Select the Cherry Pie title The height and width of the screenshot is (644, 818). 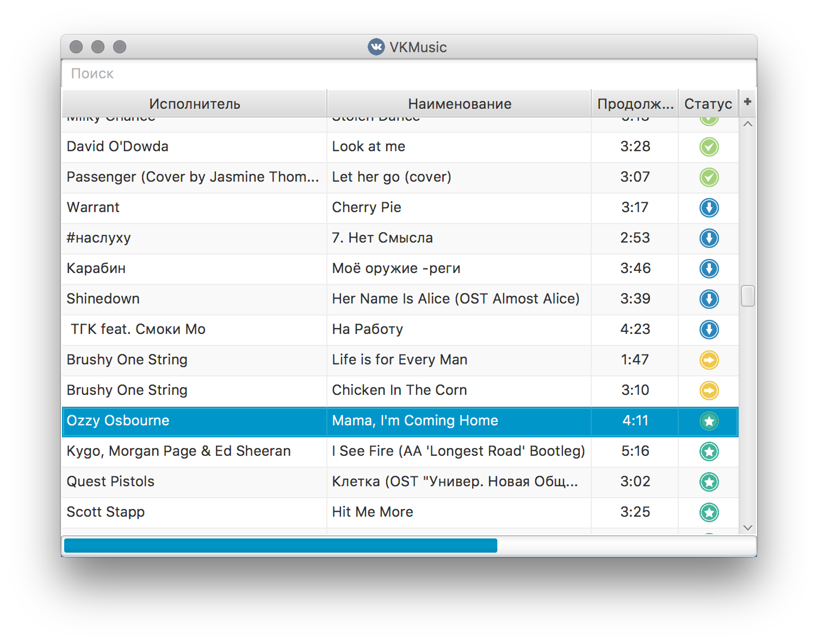tap(459, 208)
